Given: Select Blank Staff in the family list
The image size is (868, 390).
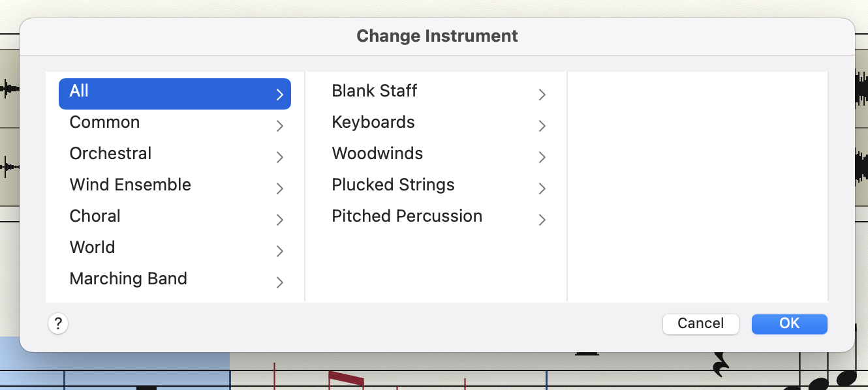Looking at the screenshot, I should click(x=374, y=91).
